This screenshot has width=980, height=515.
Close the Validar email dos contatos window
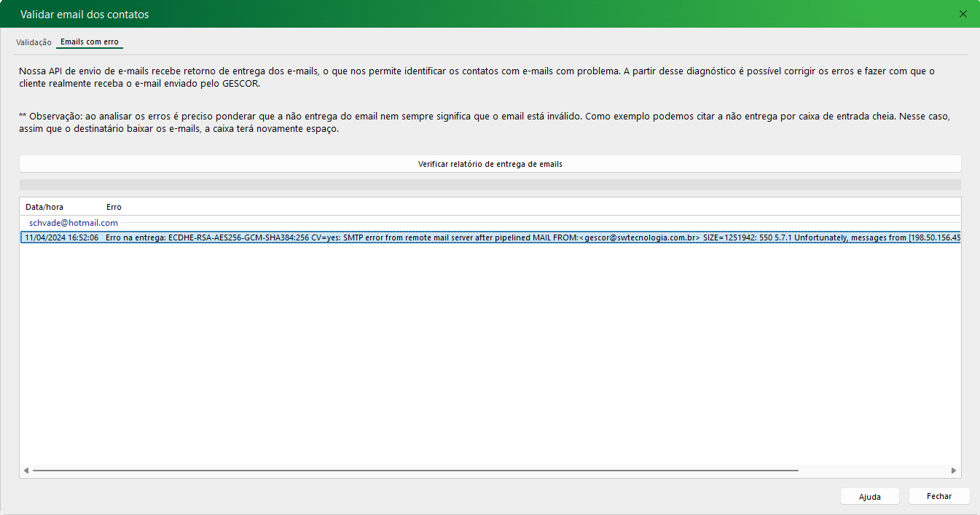tap(963, 14)
